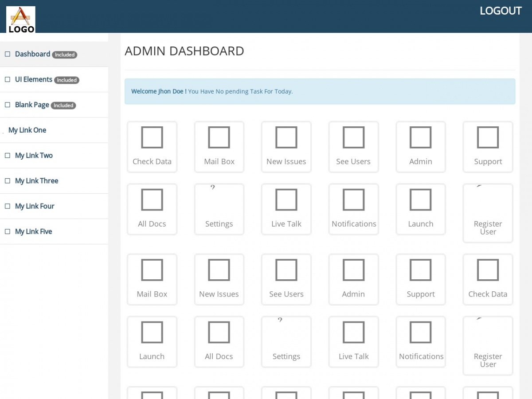Go to Dashboard in the sidebar
The height and width of the screenshot is (399, 532).
click(32, 54)
